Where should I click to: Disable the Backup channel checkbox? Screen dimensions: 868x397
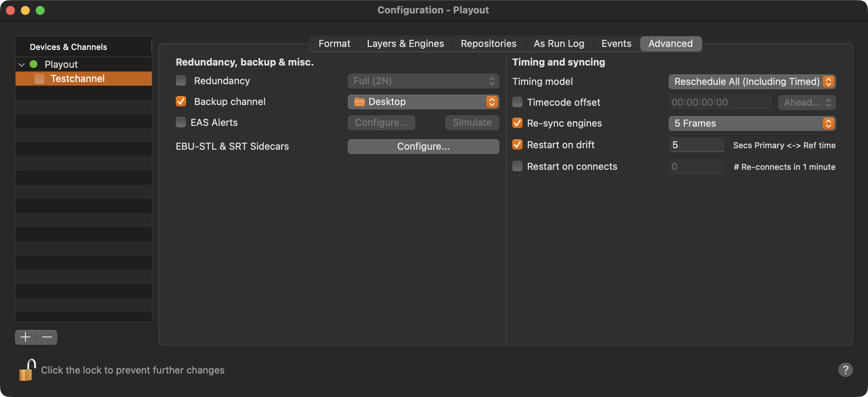[181, 101]
